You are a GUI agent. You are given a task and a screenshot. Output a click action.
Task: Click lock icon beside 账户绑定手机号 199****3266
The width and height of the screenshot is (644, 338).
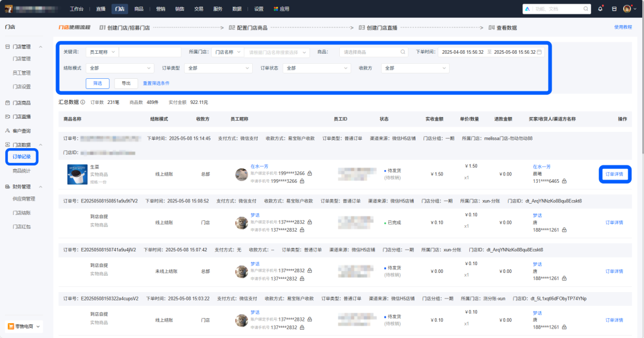tap(309, 173)
